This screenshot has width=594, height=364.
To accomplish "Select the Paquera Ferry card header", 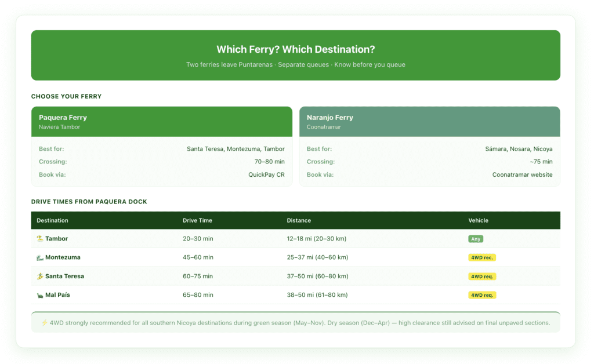I will [x=162, y=122].
